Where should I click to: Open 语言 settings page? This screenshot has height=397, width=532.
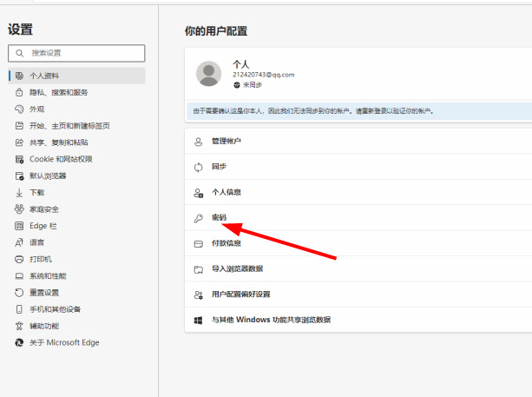[x=37, y=242]
